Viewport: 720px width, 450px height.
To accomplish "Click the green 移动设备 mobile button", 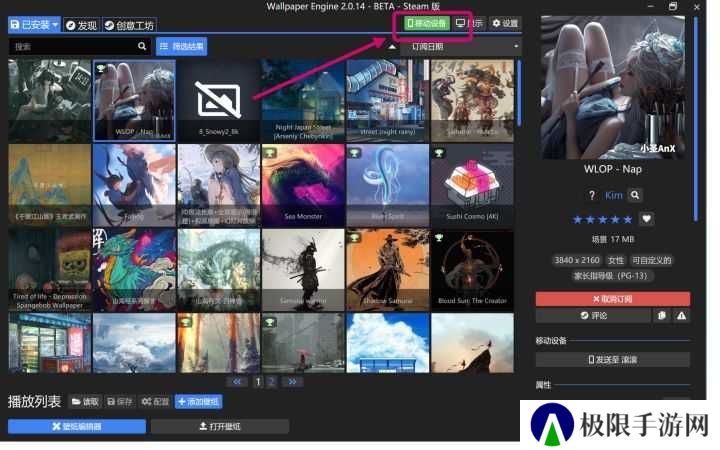I will coord(427,23).
